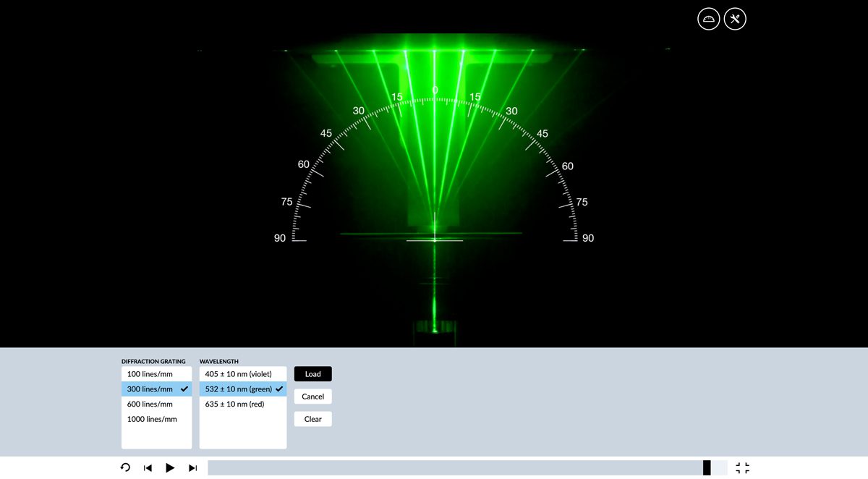
Task: Toggle the protractor overlay icon
Action: click(x=709, y=19)
